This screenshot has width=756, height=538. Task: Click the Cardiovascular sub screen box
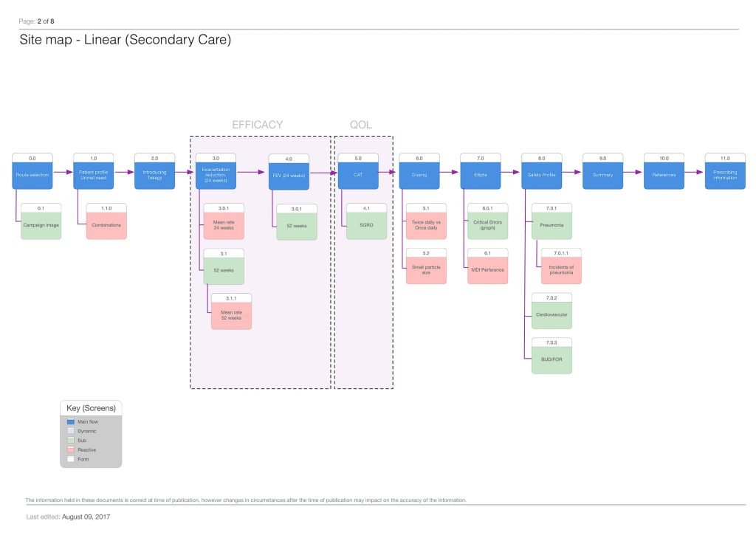click(x=551, y=314)
